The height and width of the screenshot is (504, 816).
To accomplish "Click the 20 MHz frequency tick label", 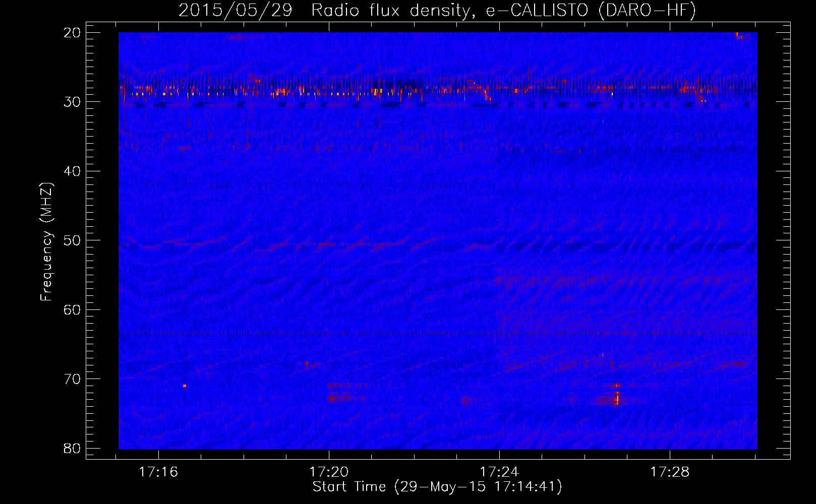I will tap(73, 33).
